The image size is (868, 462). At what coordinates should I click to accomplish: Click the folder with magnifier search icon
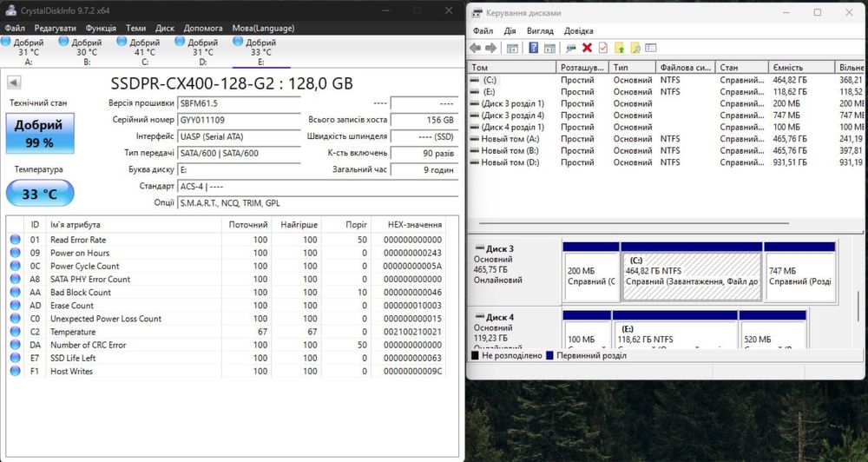(x=635, y=48)
